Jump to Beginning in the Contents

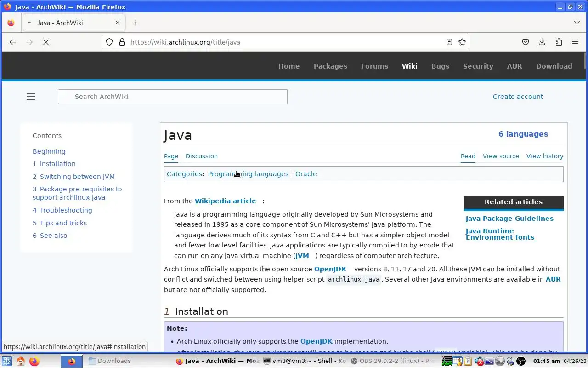point(49,151)
